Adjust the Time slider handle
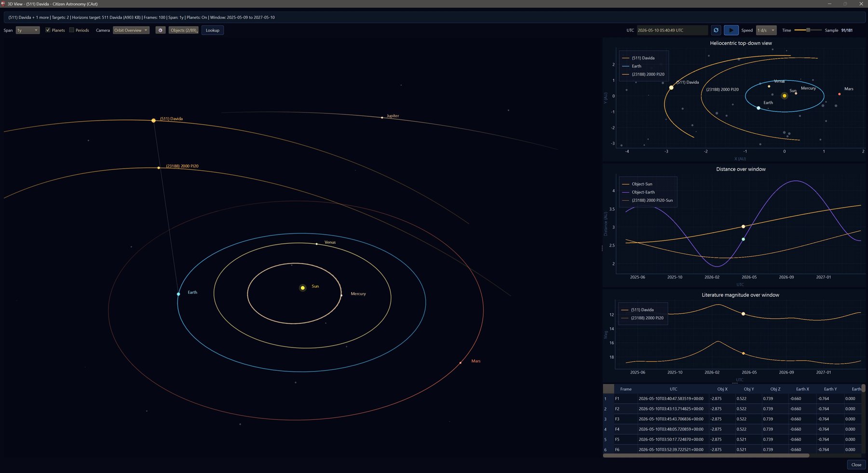This screenshot has width=868, height=473. coord(808,30)
